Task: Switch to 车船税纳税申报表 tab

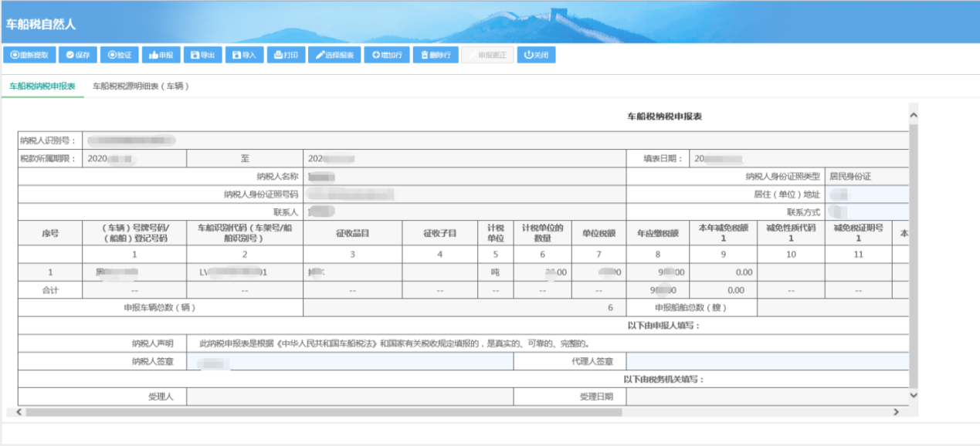Action: [x=42, y=86]
